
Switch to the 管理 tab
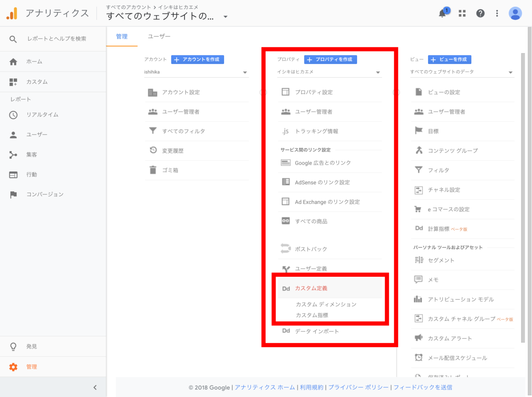coord(122,37)
